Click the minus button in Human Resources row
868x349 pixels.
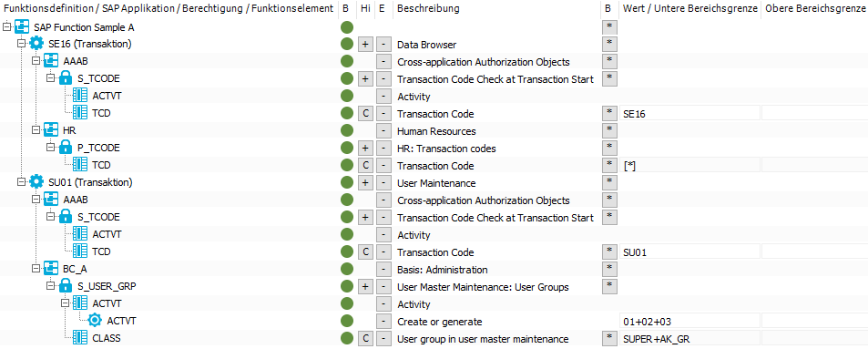(383, 130)
